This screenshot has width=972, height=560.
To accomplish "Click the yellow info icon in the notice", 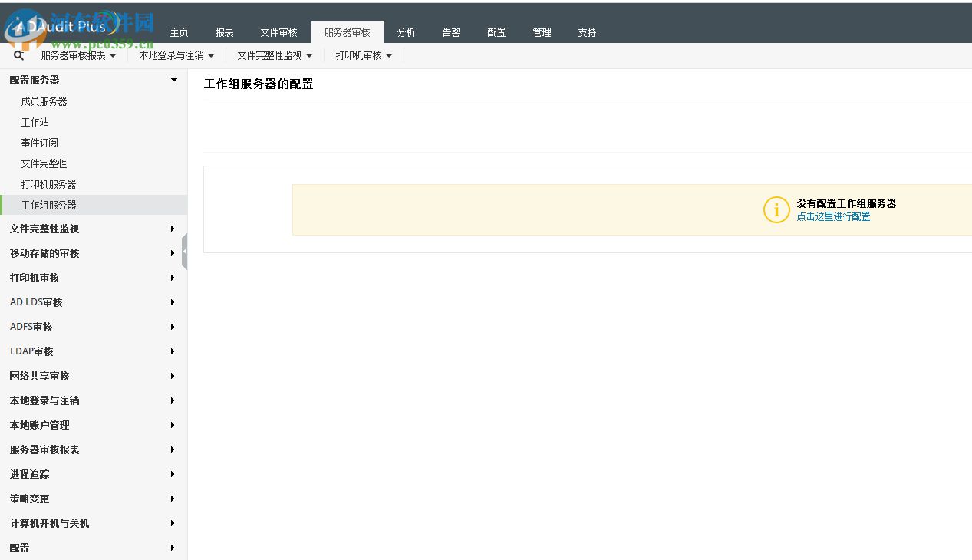I will (x=776, y=209).
